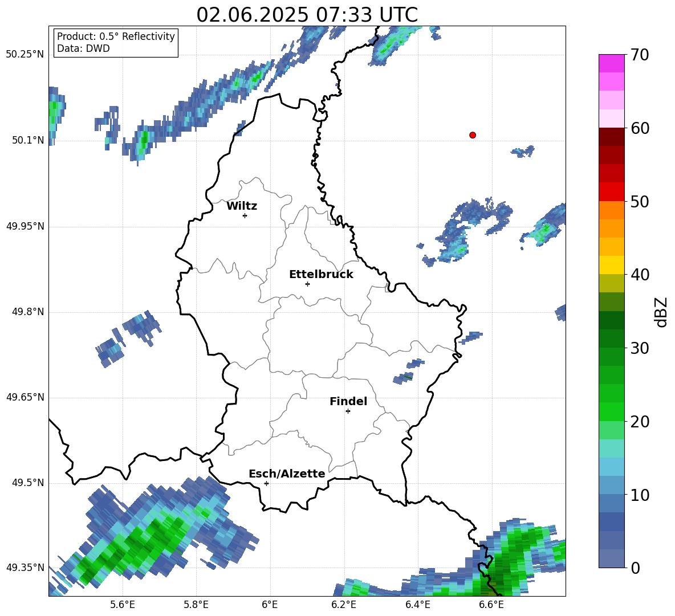Click the timestamp title 02.06.2025 07:33 UTC

coord(307,14)
